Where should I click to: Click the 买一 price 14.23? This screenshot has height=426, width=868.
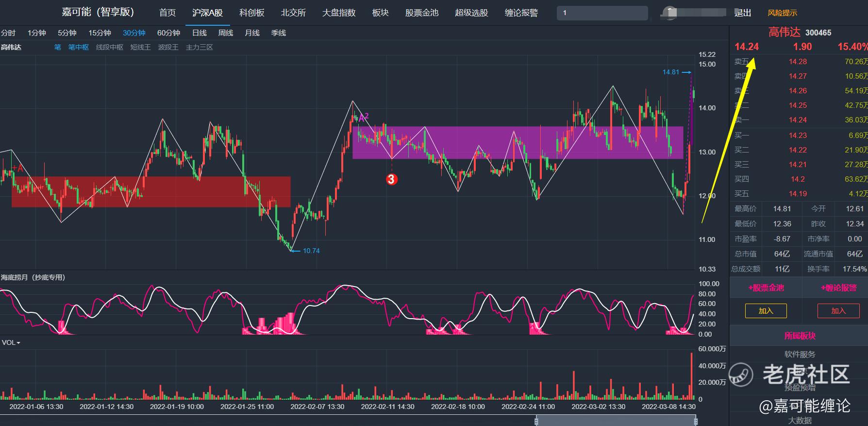798,136
